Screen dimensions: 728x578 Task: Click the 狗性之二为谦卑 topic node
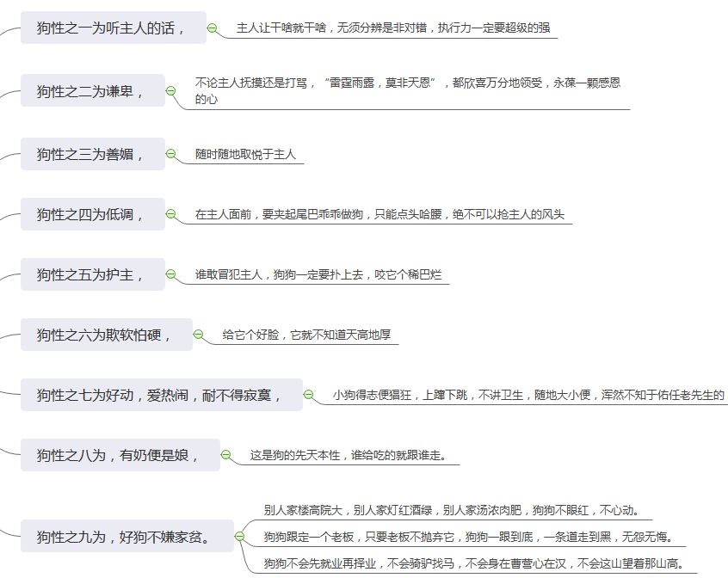click(92, 90)
